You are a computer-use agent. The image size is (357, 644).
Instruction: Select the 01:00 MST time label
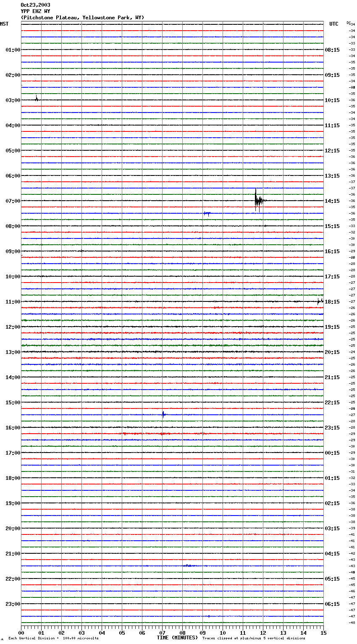(x=13, y=50)
